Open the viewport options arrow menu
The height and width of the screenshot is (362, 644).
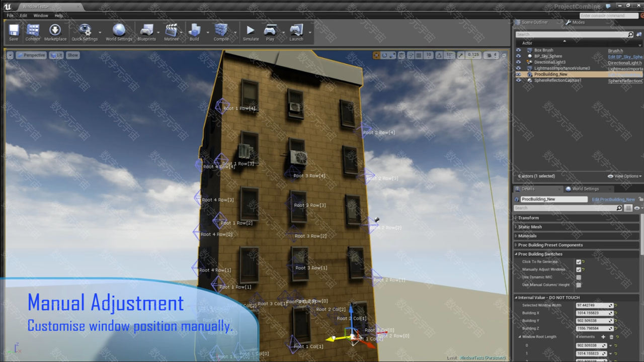10,55
